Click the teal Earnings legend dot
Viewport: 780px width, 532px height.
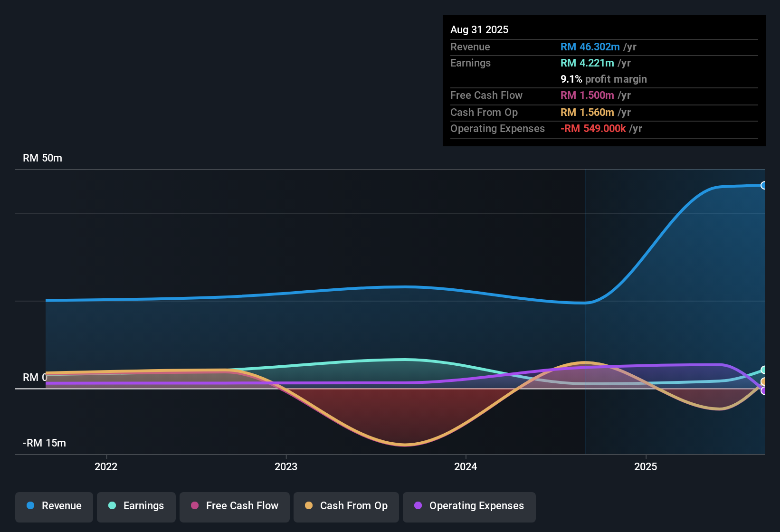point(112,506)
